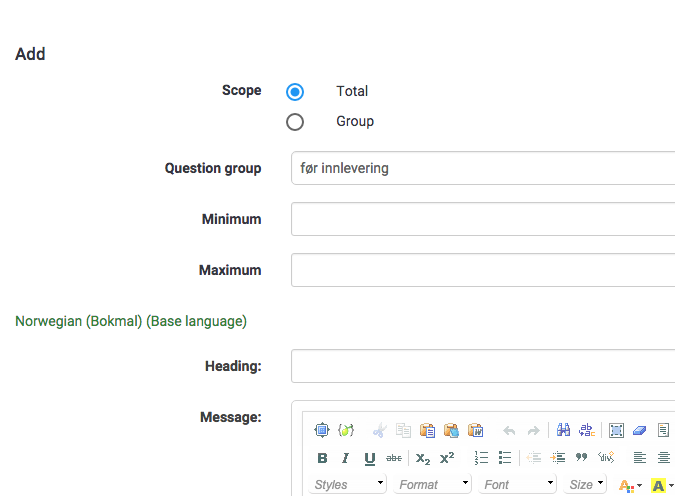Click the Minimum input field
Screen dimensions: 675x496
(x=482, y=219)
